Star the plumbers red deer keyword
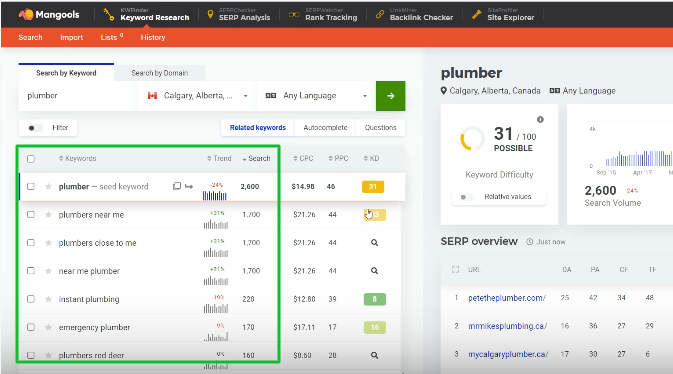Image resolution: width=673 pixels, height=374 pixels. click(x=49, y=355)
